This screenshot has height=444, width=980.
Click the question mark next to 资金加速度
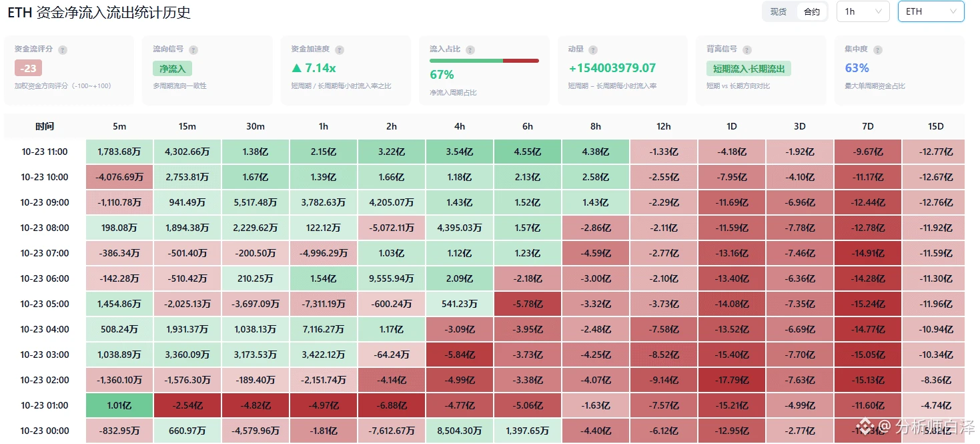click(340, 50)
